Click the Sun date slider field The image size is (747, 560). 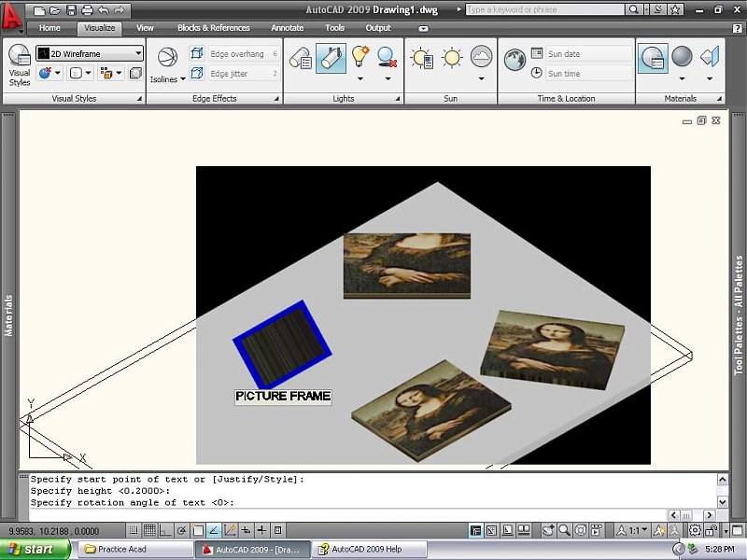pyautogui.click(x=583, y=54)
